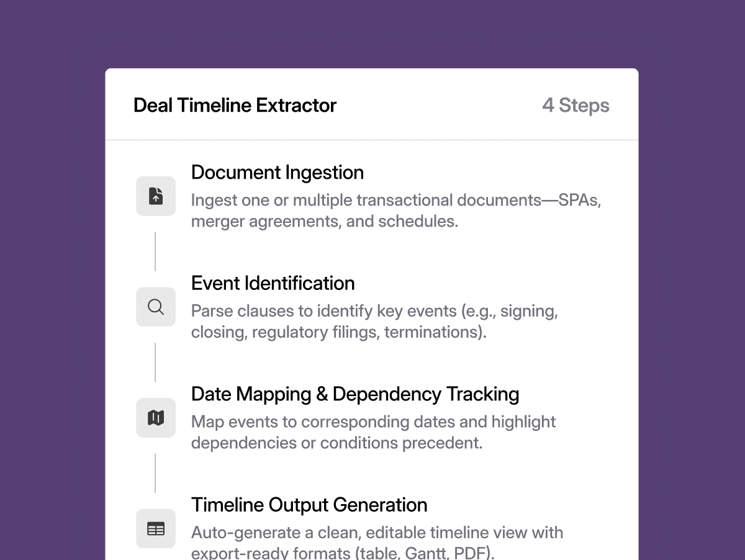Click the Auto-generate timeline view description

tap(377, 542)
